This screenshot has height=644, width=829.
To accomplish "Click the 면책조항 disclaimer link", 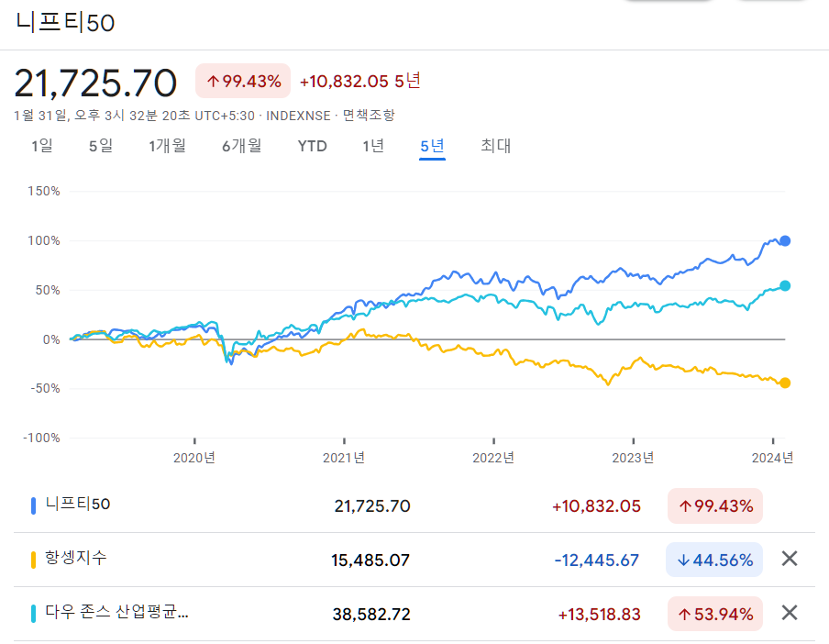I will (x=369, y=116).
